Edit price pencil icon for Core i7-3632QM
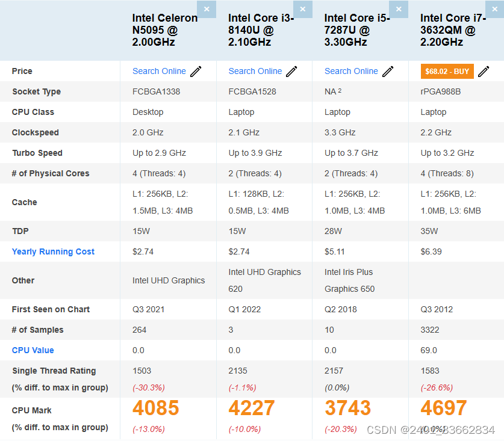 [484, 72]
